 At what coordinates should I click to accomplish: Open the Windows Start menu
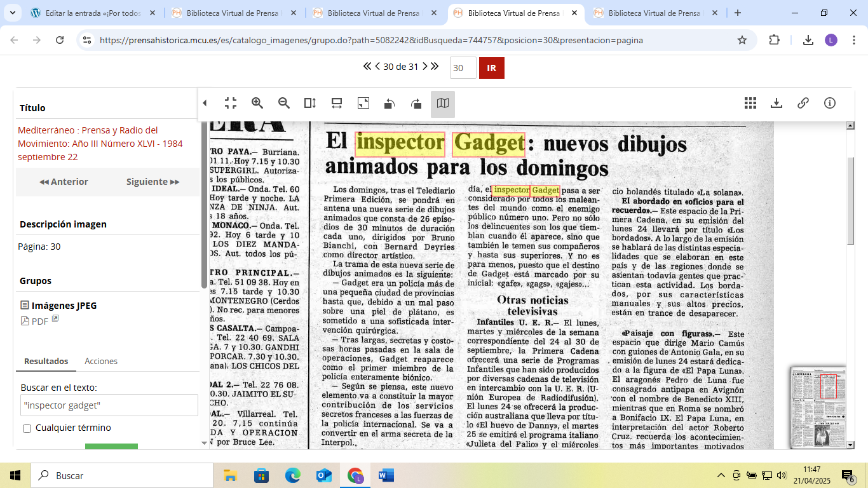15,475
